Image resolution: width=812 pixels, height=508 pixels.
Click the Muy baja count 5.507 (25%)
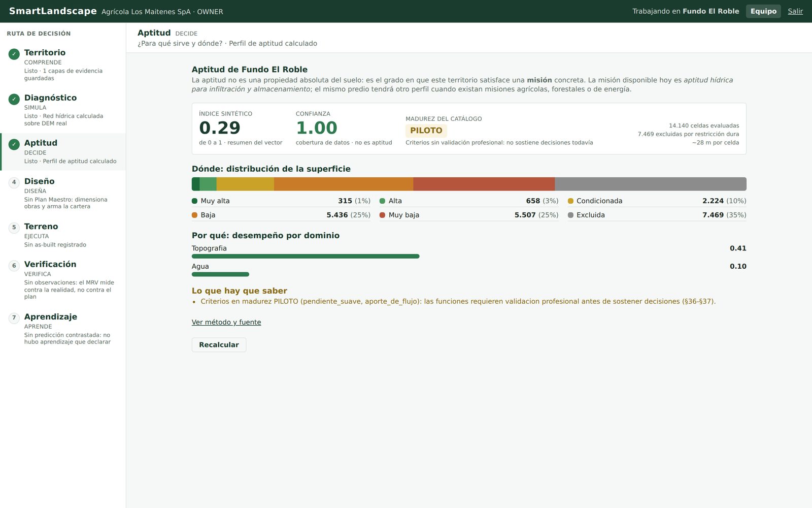point(536,215)
